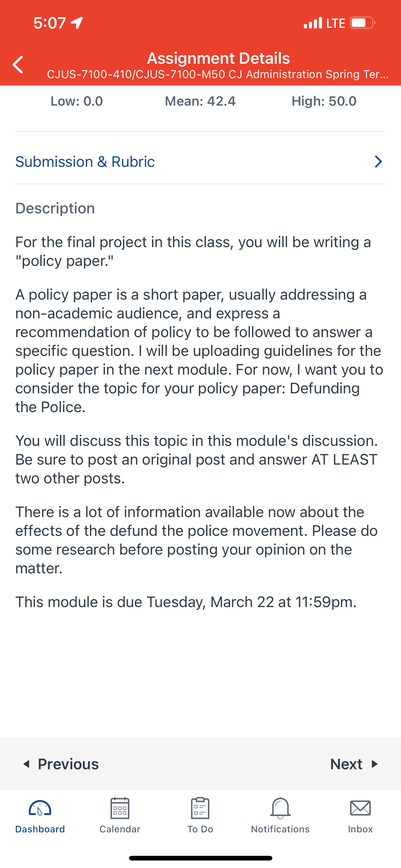Tap the High: 50.0 score statistic
Image resolution: width=401 pixels, height=868 pixels.
pos(324,101)
